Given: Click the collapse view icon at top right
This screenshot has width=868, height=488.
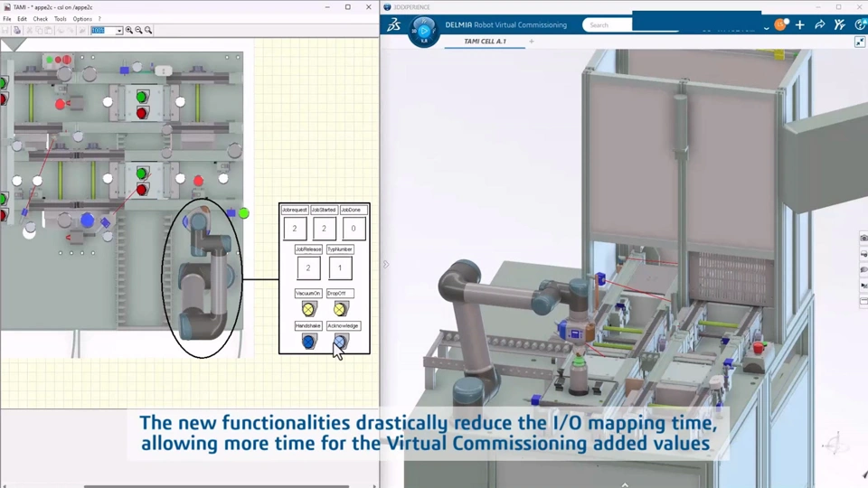Looking at the screenshot, I should [x=860, y=42].
